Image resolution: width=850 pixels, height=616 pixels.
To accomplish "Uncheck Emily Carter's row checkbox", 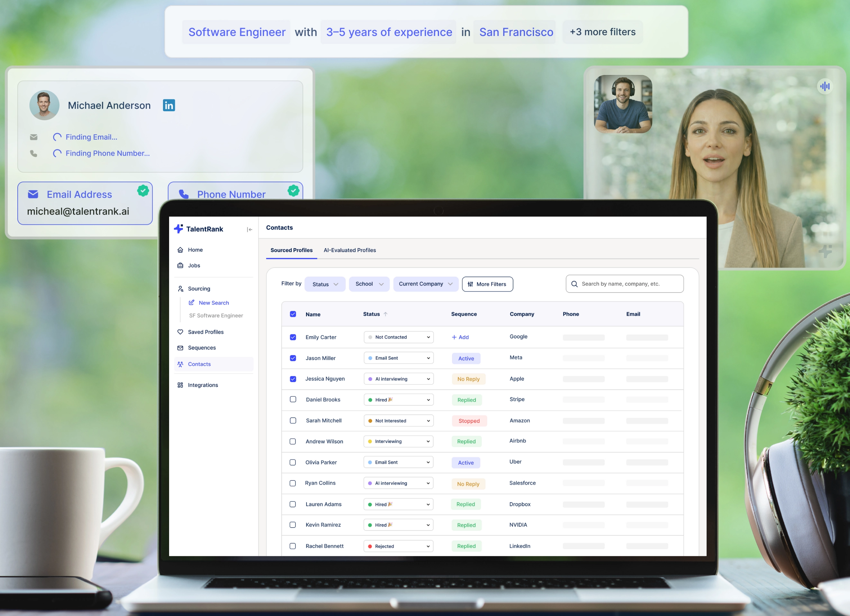I will click(293, 337).
